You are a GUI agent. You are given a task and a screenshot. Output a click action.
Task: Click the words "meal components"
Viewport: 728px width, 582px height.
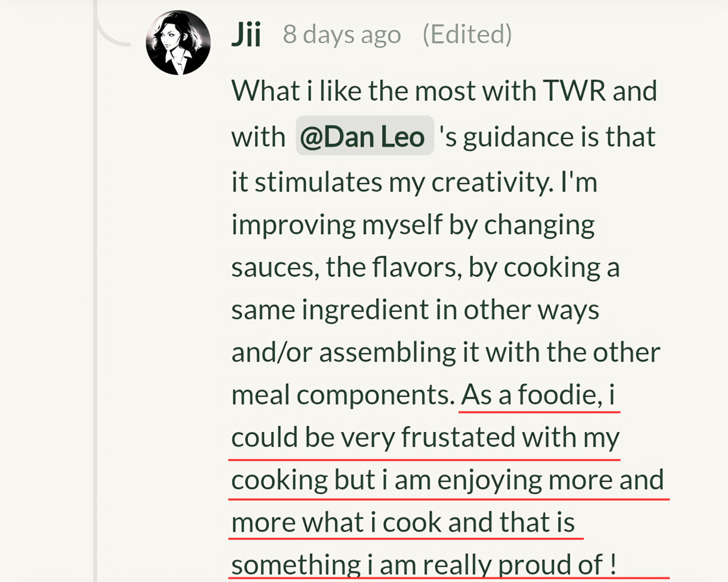coord(343,395)
